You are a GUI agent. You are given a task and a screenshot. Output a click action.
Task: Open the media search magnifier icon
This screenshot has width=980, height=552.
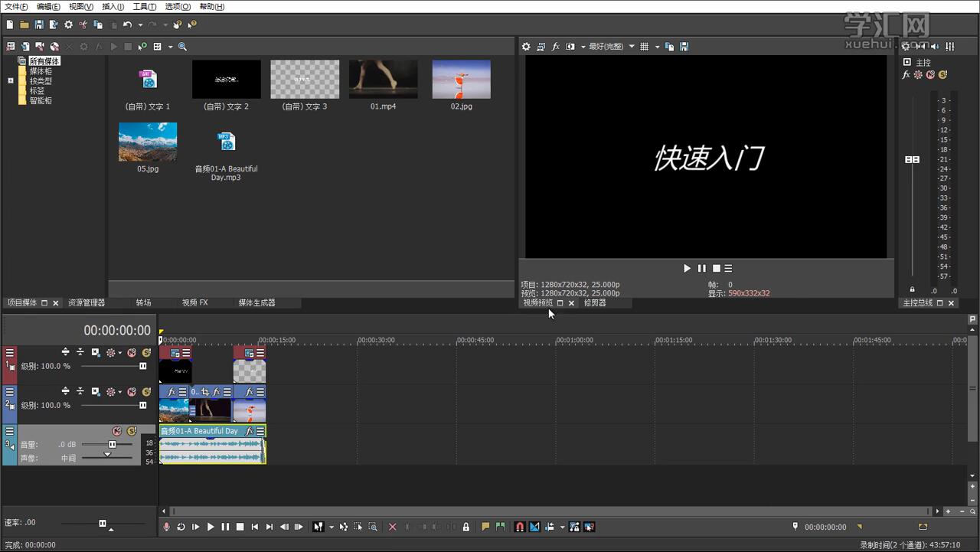182,47
